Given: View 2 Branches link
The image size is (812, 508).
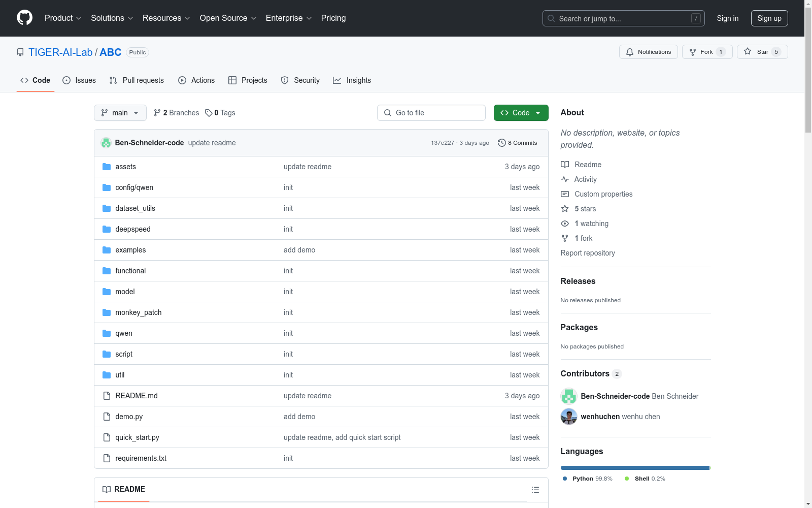Looking at the screenshot, I should pos(177,113).
